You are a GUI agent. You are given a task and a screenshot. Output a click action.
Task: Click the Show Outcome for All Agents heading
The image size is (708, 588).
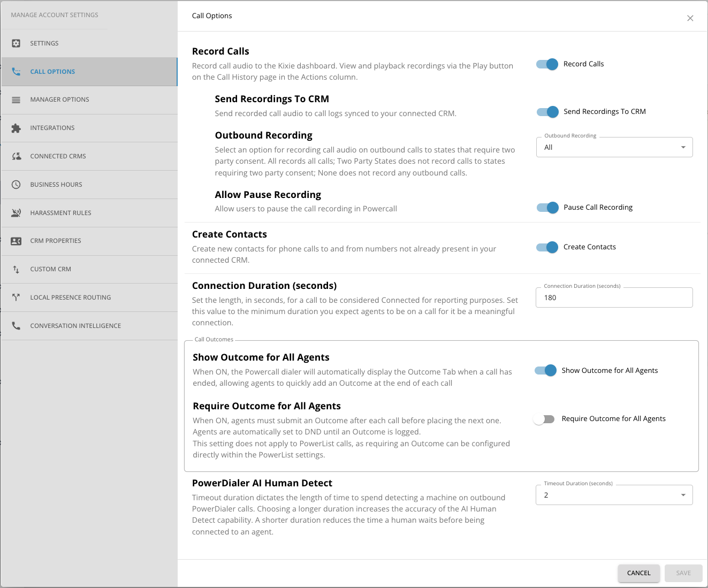point(261,357)
